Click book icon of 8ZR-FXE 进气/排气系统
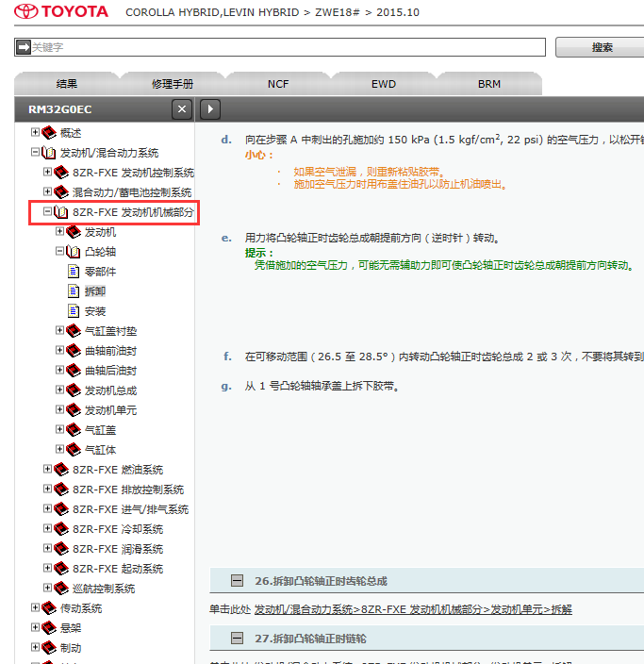 tap(61, 509)
